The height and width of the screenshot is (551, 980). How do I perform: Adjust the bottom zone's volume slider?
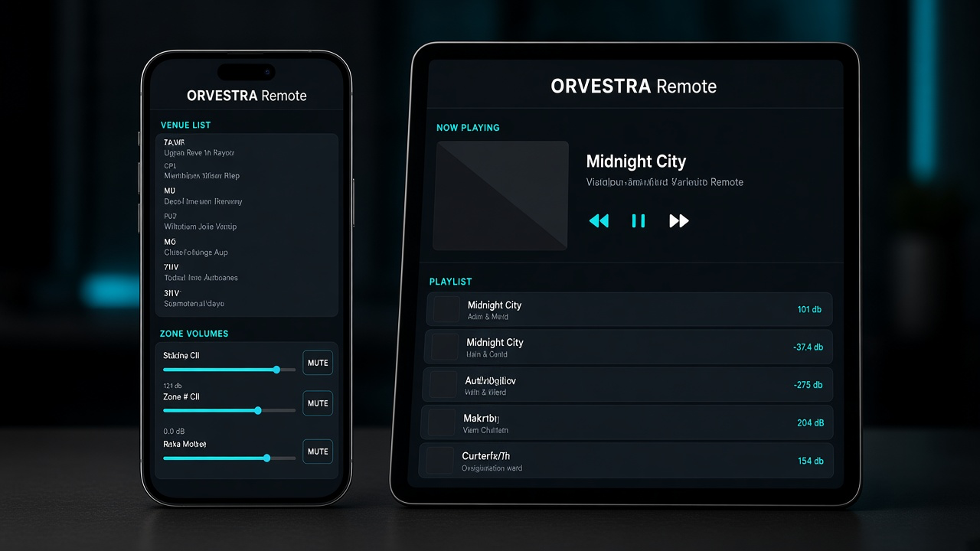[x=230, y=458]
